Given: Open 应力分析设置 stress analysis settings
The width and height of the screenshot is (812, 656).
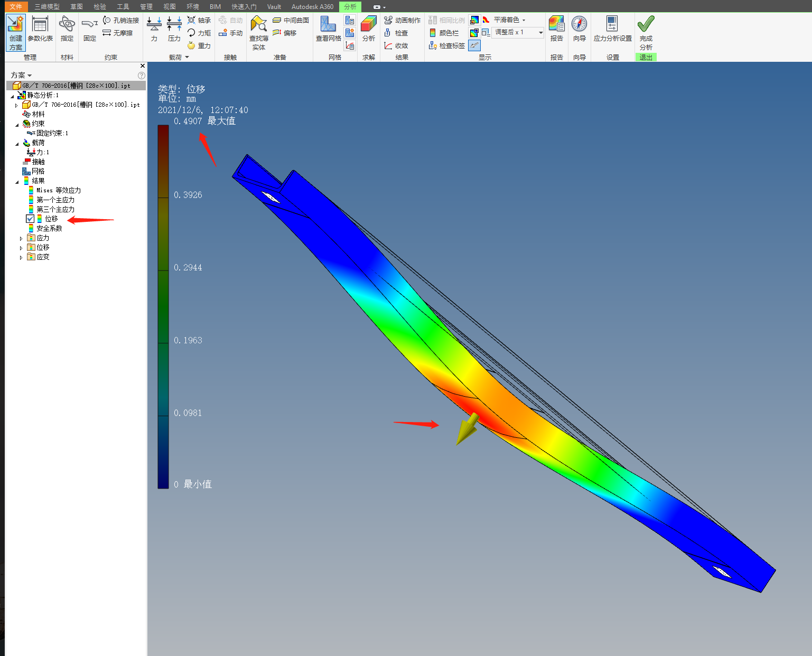Looking at the screenshot, I should [x=613, y=29].
